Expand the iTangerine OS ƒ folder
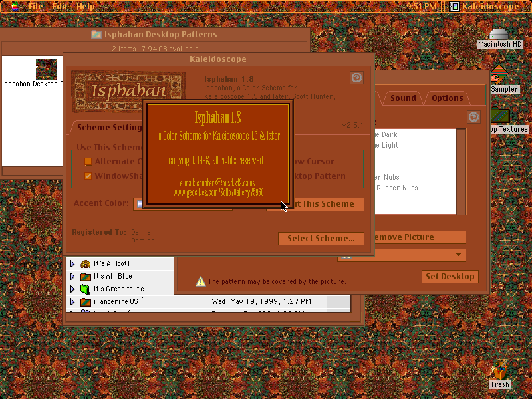532x399 pixels. coord(72,301)
